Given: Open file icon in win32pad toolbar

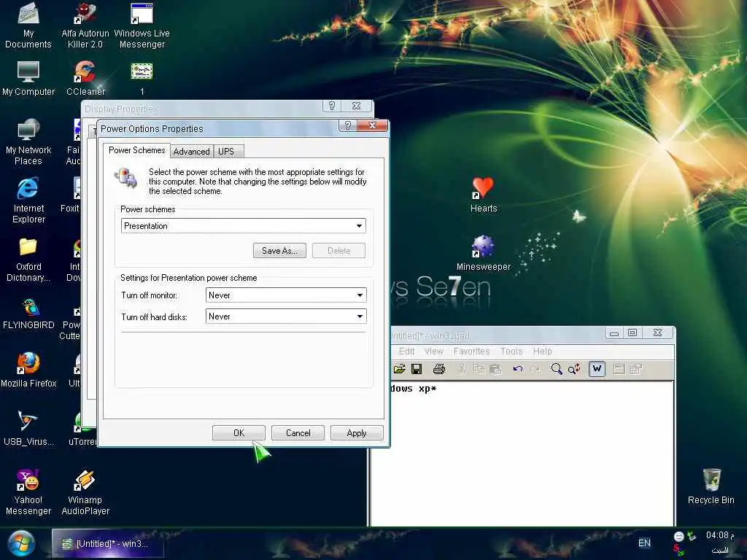Looking at the screenshot, I should tap(400, 369).
